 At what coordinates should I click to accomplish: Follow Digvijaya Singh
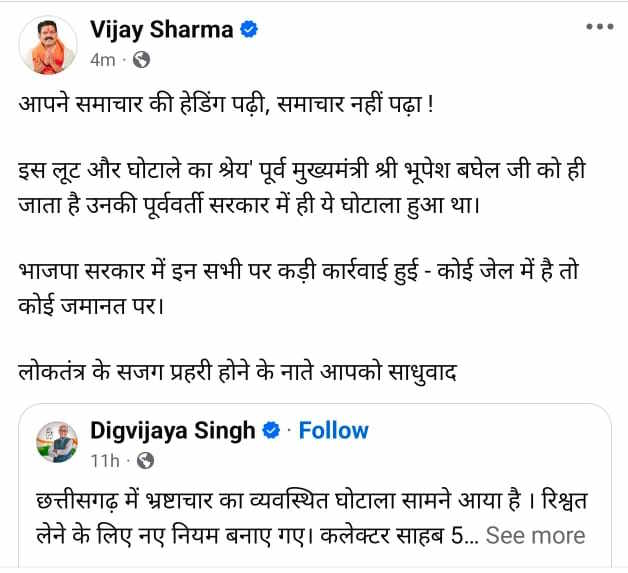[333, 431]
